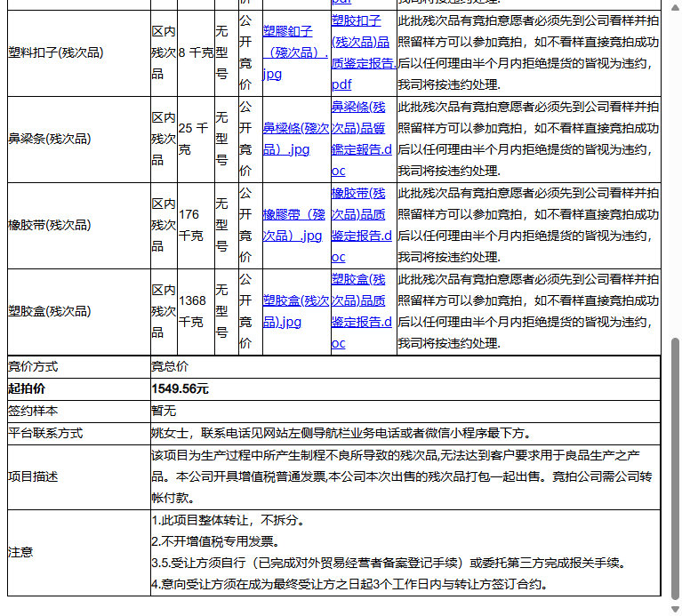This screenshot has height=616, width=682.
Task: Click the 25 千克 quantity cell
Action: pyautogui.click(x=196, y=139)
